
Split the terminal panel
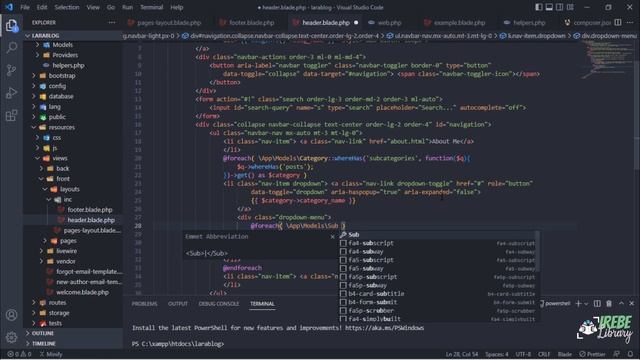(597, 303)
